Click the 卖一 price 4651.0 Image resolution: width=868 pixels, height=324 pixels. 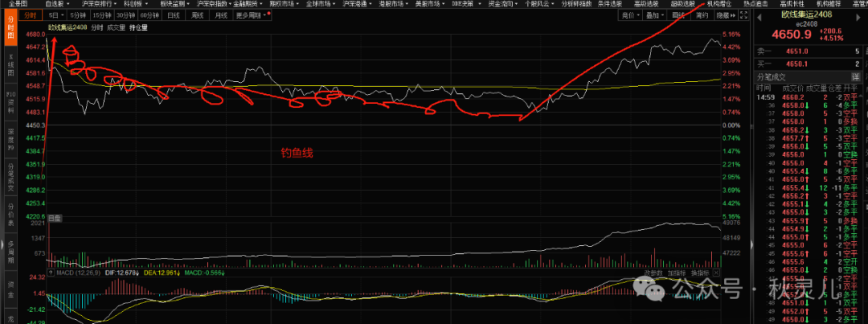pos(797,51)
